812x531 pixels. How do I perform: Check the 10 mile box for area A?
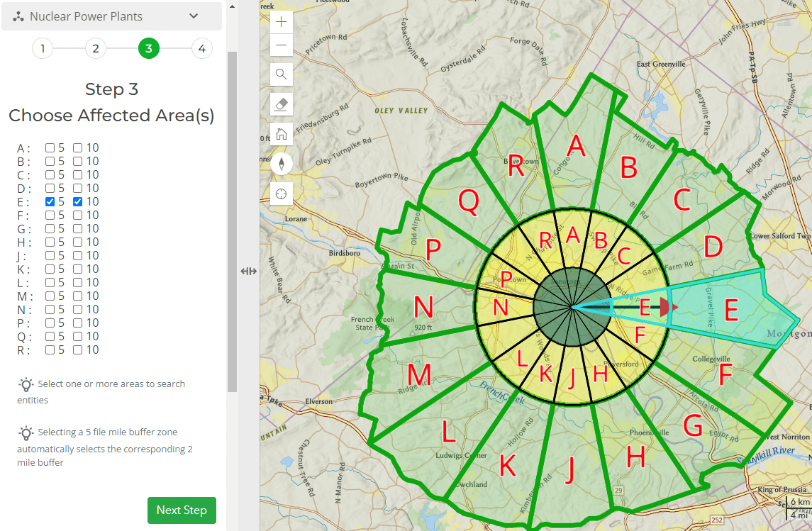coord(78,148)
